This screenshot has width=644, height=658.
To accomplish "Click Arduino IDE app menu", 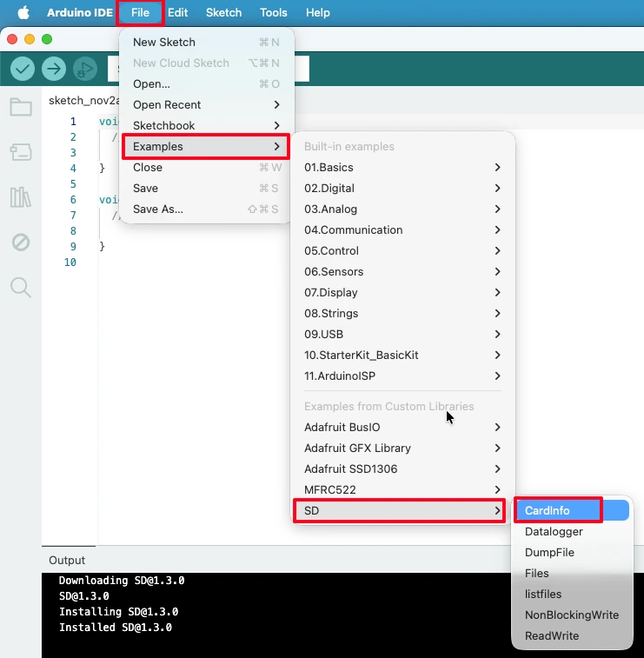I will point(80,12).
